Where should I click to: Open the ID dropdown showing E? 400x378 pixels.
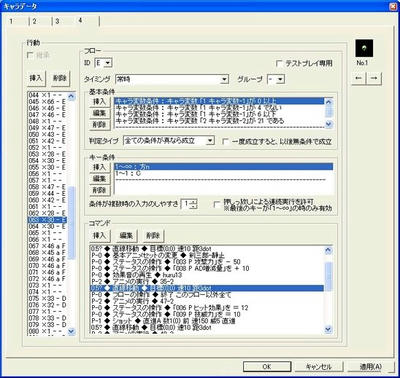tap(104, 63)
